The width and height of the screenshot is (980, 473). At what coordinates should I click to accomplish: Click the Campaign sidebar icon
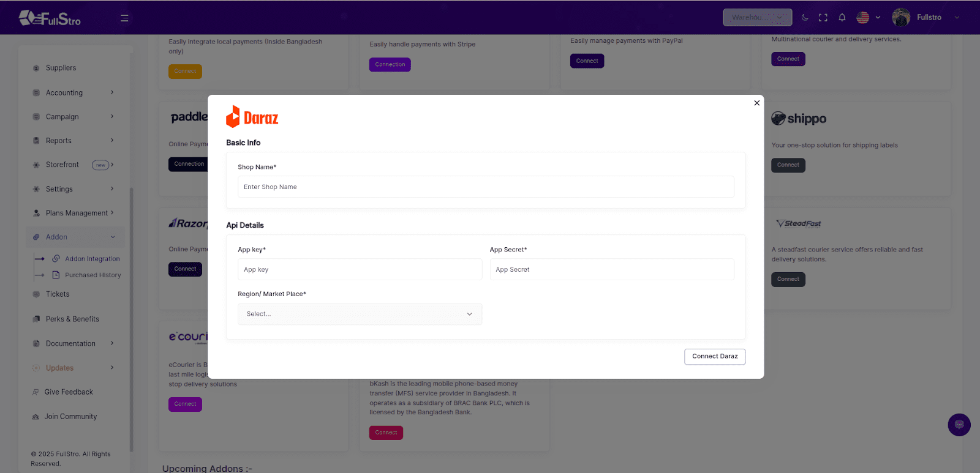click(x=36, y=116)
